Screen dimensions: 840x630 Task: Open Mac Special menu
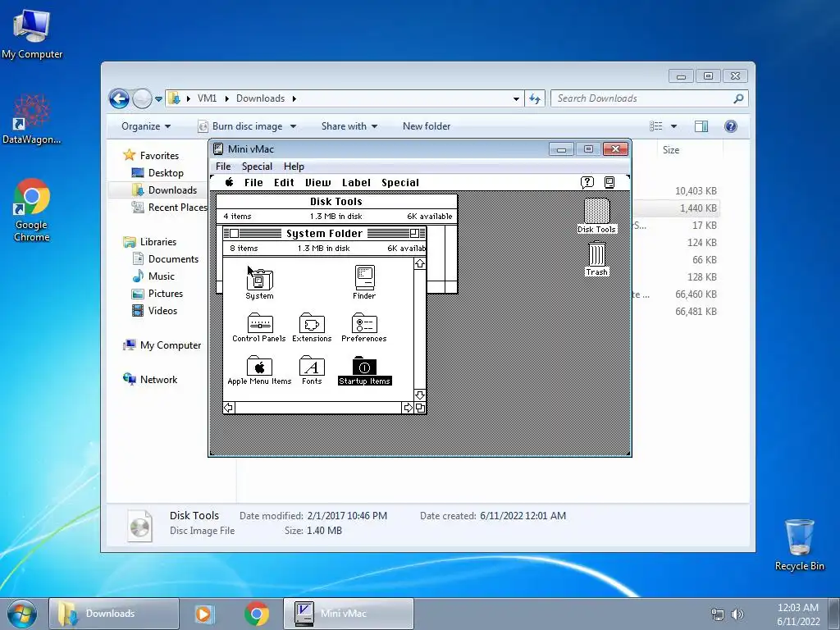400,183
